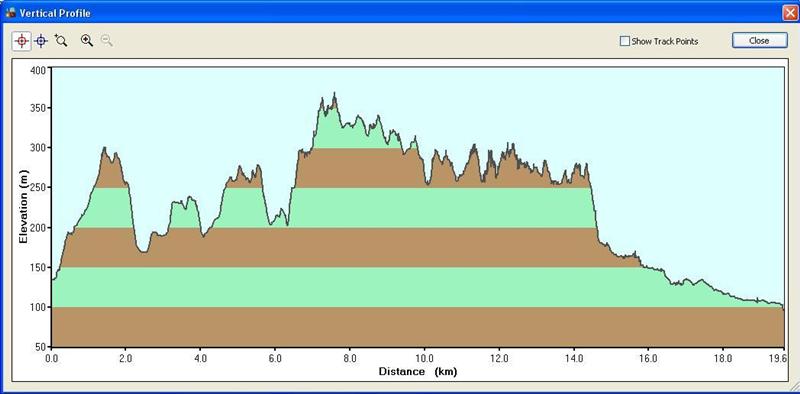Click the 18.0 distance axis label
800x394 pixels.
[722, 358]
